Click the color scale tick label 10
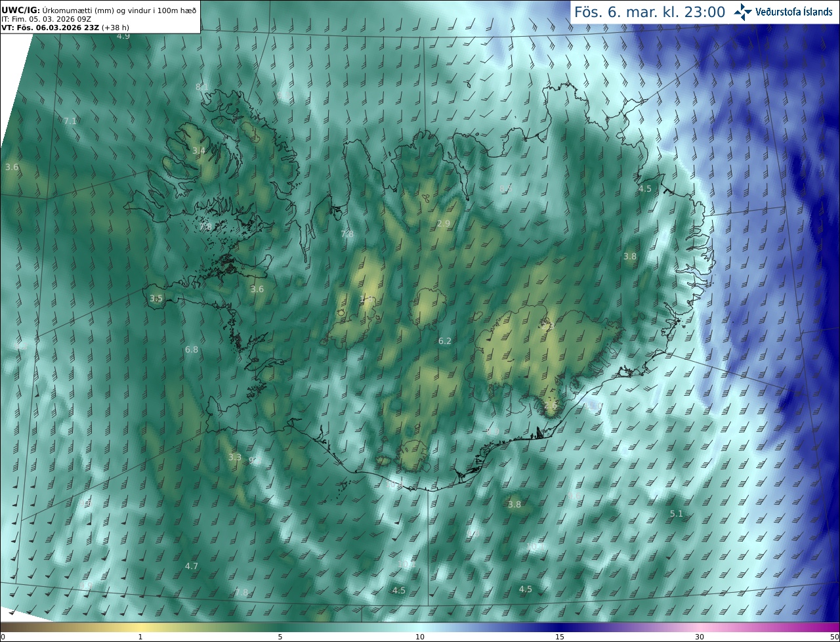Viewport: 840px width, 642px height. coord(420,637)
